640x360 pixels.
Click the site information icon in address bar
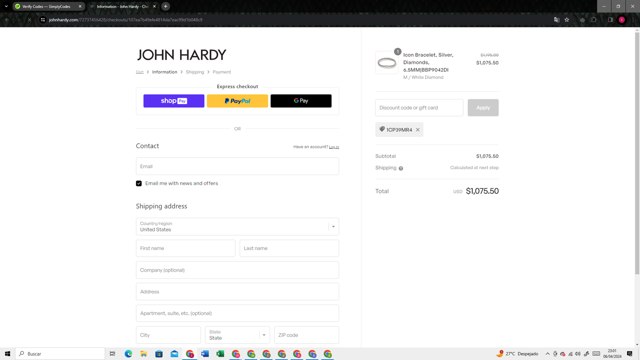[43, 20]
